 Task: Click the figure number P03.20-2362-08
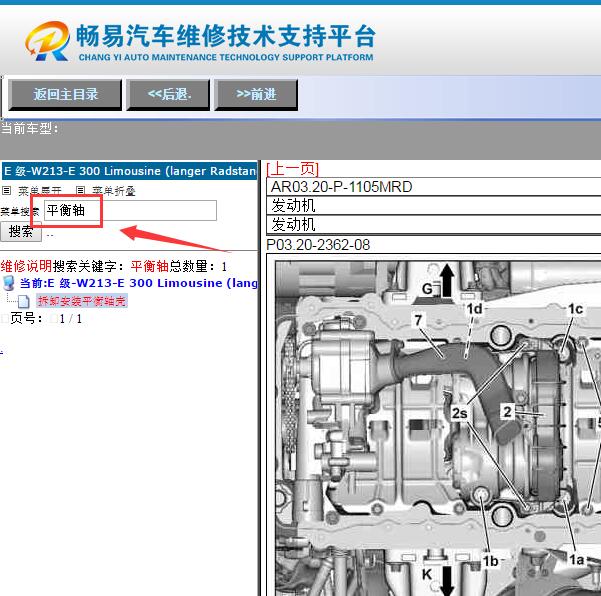318,245
